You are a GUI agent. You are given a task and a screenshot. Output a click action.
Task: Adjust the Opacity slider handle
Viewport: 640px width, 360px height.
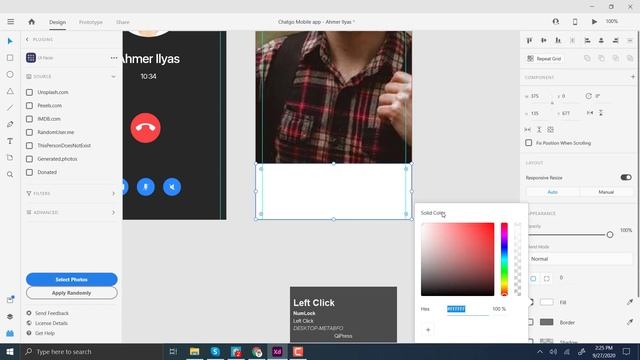pyautogui.click(x=610, y=235)
